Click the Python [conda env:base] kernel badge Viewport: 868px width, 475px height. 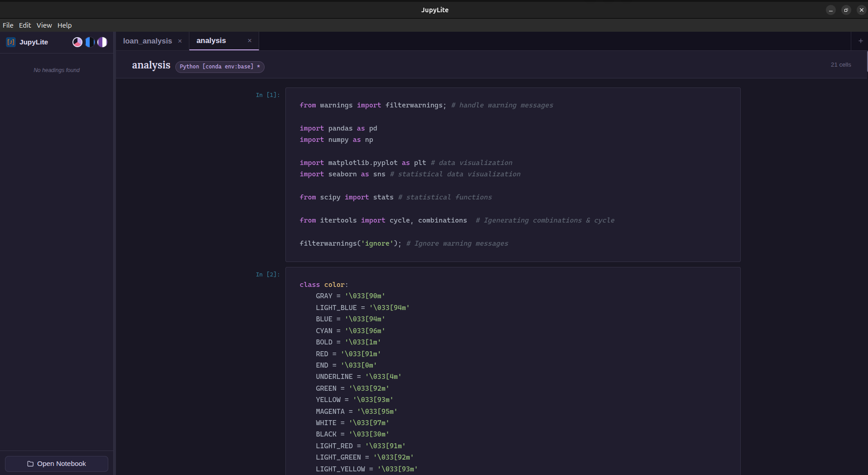tap(220, 67)
